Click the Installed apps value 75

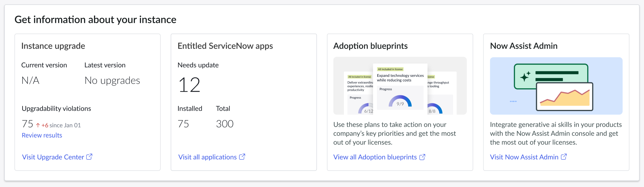183,124
